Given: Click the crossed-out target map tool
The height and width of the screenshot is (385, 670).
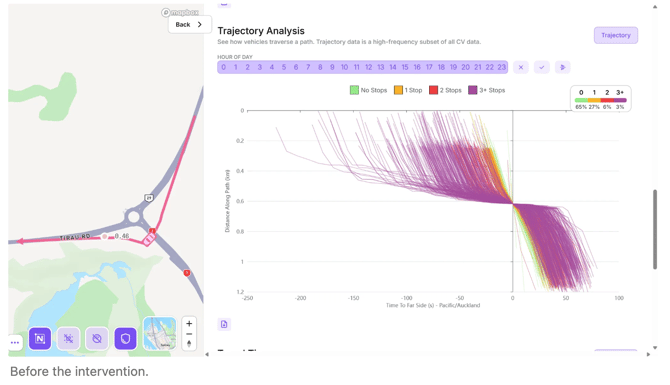Looking at the screenshot, I should click(x=68, y=338).
